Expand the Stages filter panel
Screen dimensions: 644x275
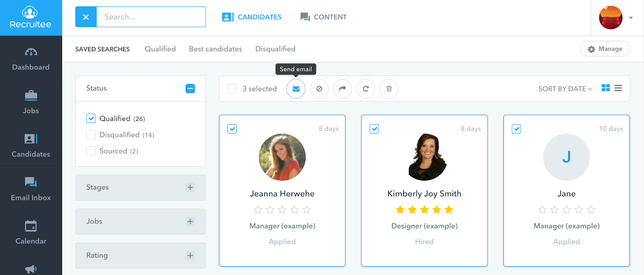click(190, 187)
